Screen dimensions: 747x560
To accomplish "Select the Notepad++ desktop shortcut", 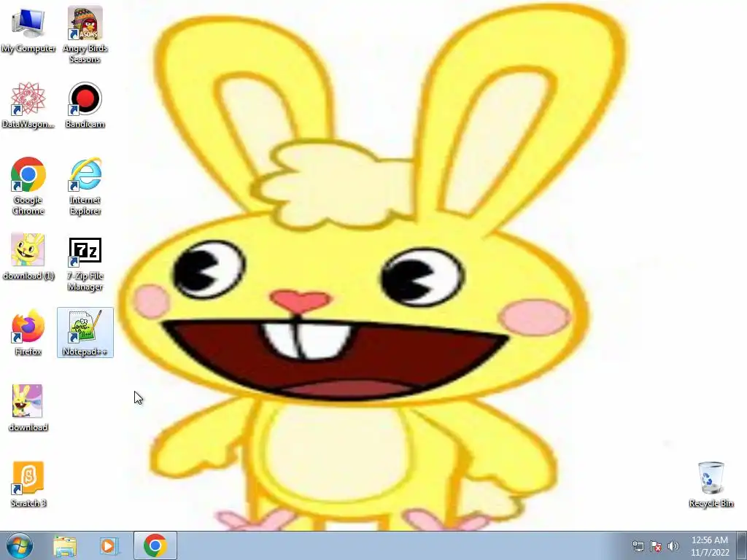I will 85,332.
